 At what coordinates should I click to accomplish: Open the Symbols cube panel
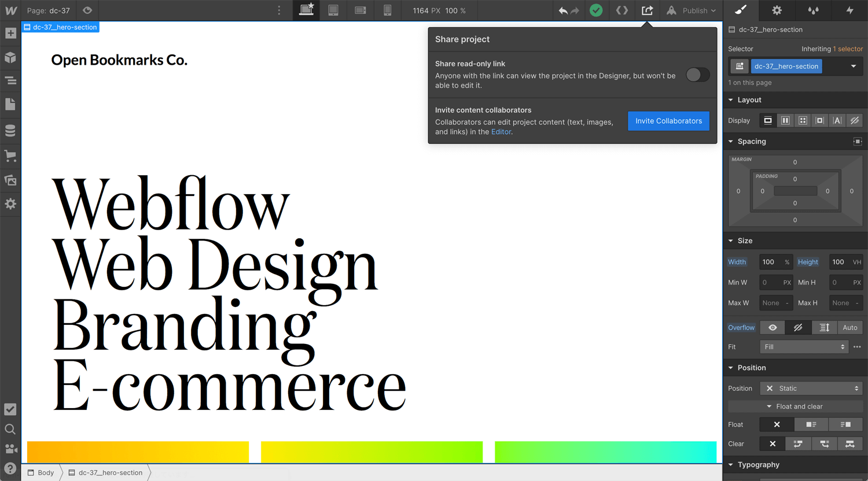tap(10, 57)
